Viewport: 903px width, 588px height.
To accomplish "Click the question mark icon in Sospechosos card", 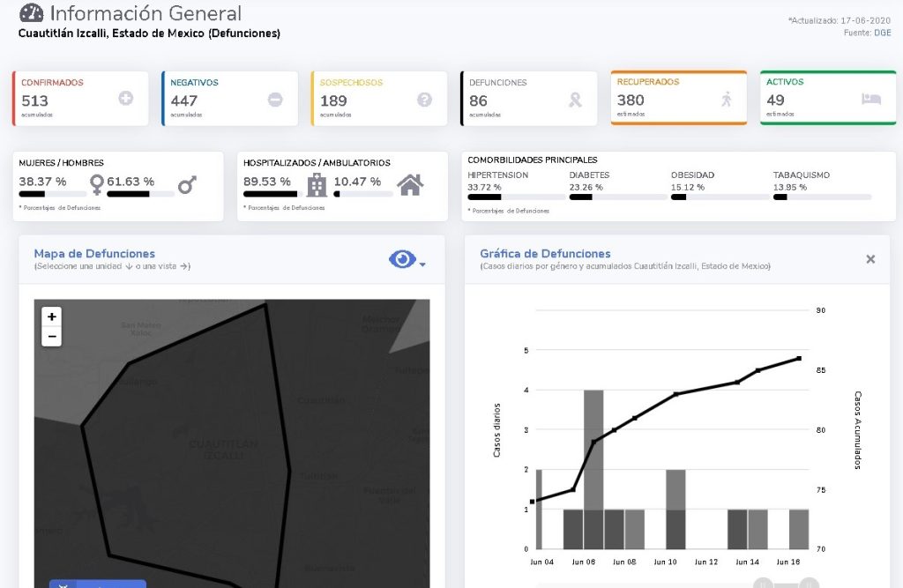I will (424, 100).
